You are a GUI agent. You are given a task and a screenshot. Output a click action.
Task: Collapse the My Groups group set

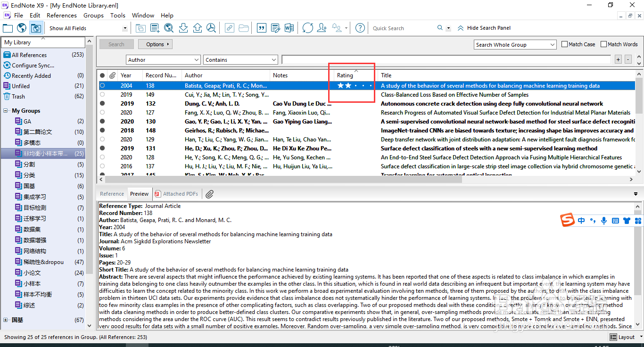(x=6, y=111)
